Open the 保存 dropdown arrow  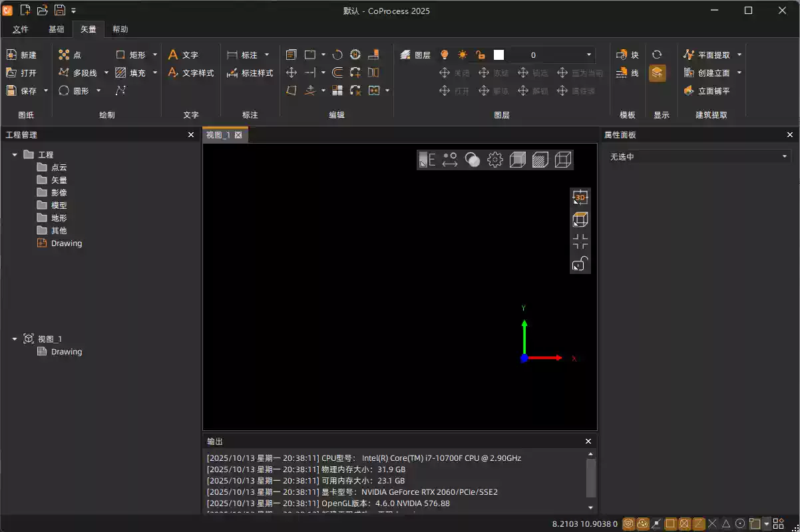[46, 90]
